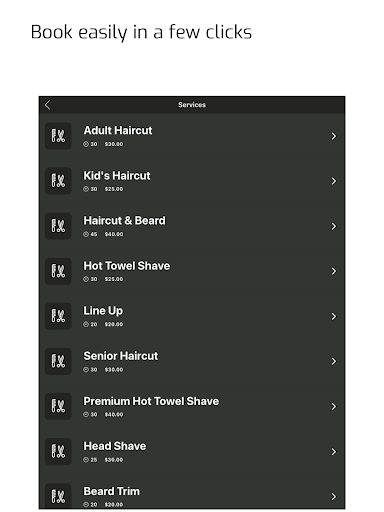Select the Line Up service title
The height and width of the screenshot is (512, 384).
tap(103, 311)
